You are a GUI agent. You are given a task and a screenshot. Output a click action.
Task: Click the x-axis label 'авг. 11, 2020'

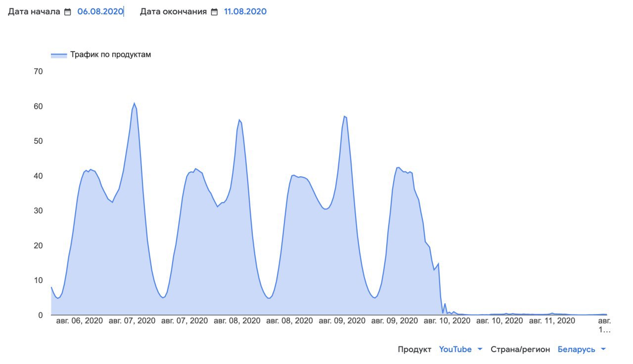coord(552,321)
